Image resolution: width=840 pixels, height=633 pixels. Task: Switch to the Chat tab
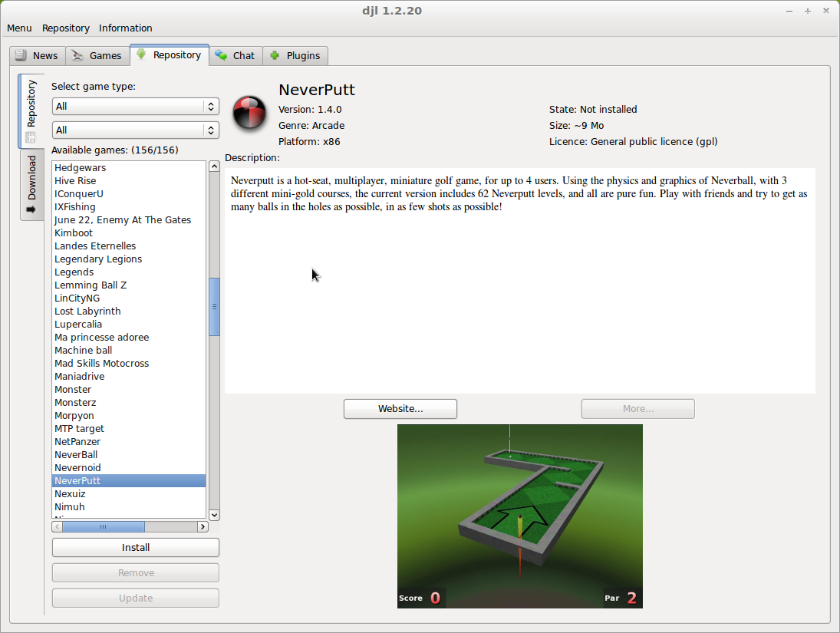236,55
